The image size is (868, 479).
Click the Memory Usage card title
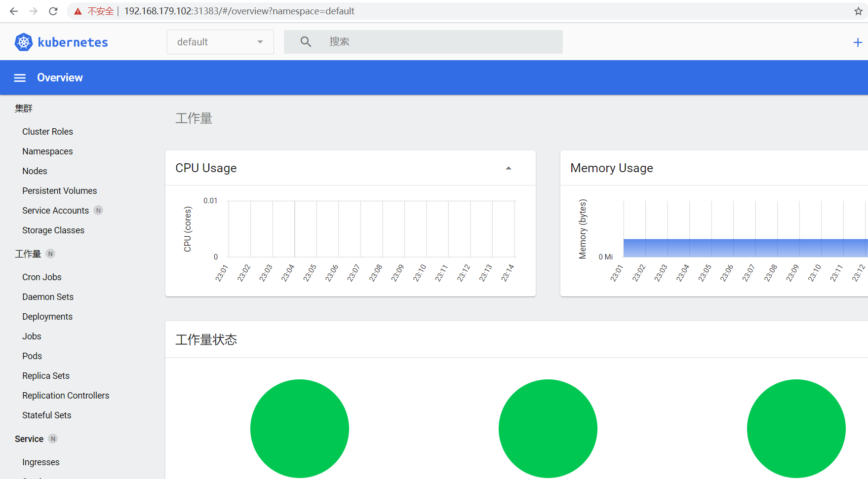click(x=612, y=168)
